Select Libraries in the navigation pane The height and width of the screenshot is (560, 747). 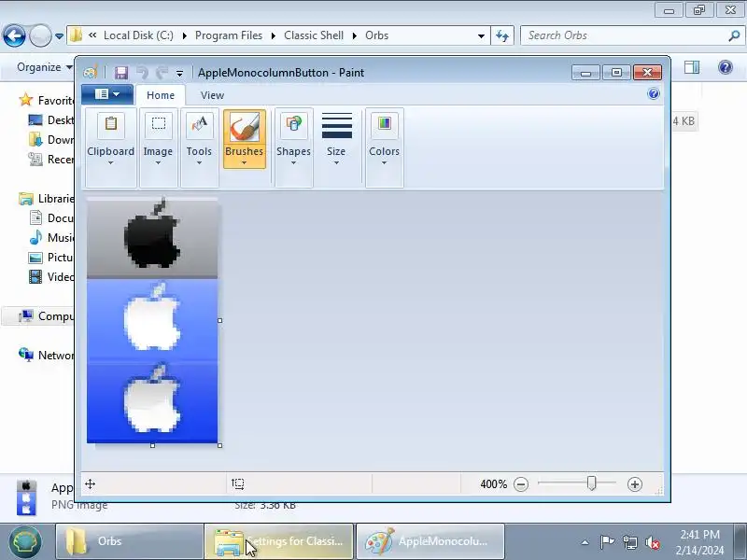pos(46,199)
